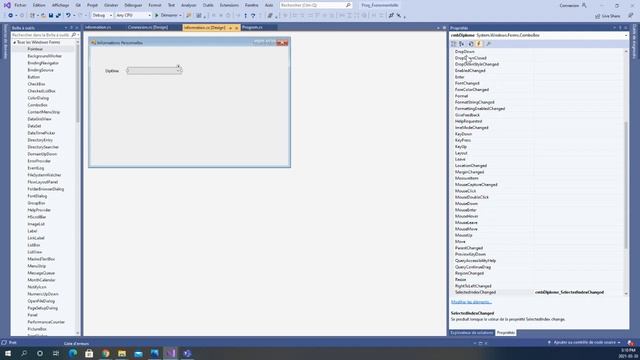Screen dimensions: 640x360
Task: Open the cmbDiplome object selector dropdown
Action: coord(626,36)
